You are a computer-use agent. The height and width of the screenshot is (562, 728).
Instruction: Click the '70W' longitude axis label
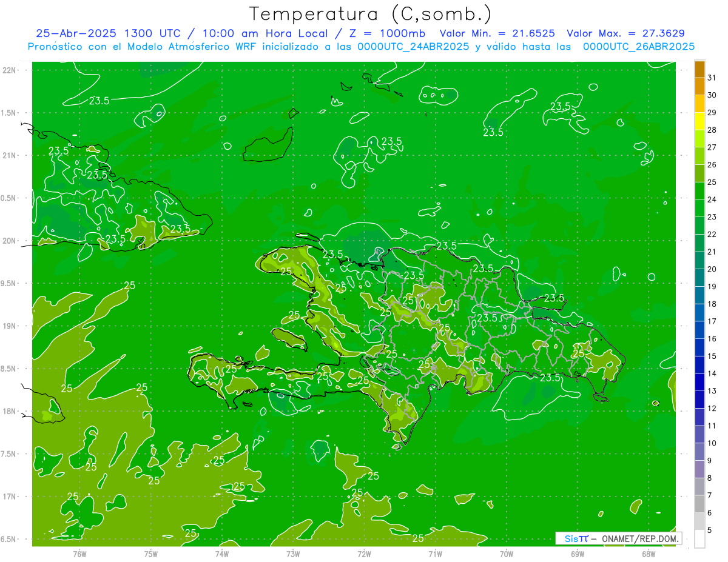tap(507, 554)
